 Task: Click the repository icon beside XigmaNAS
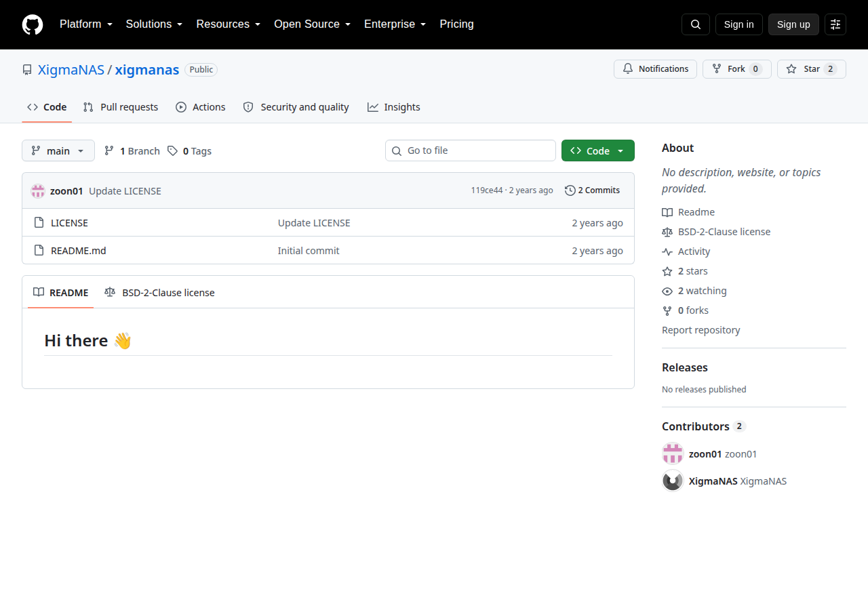[27, 70]
